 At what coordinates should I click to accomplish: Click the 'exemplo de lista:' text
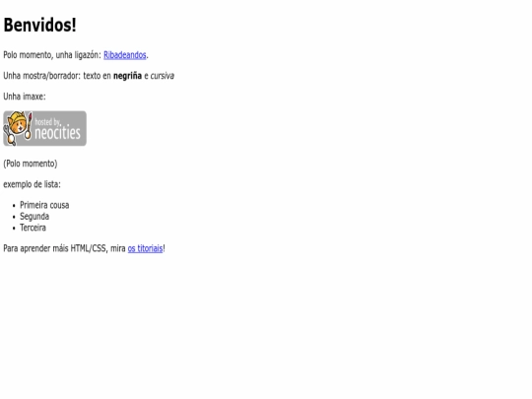(x=32, y=184)
